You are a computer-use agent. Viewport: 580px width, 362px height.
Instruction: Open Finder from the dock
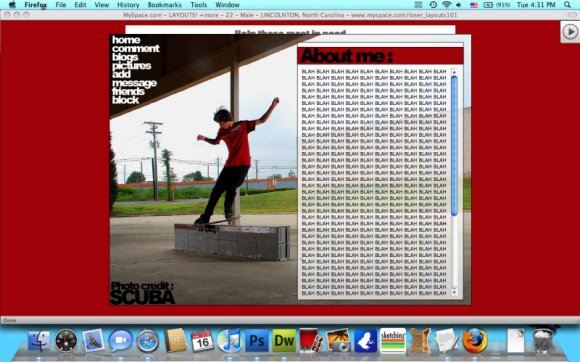[39, 341]
